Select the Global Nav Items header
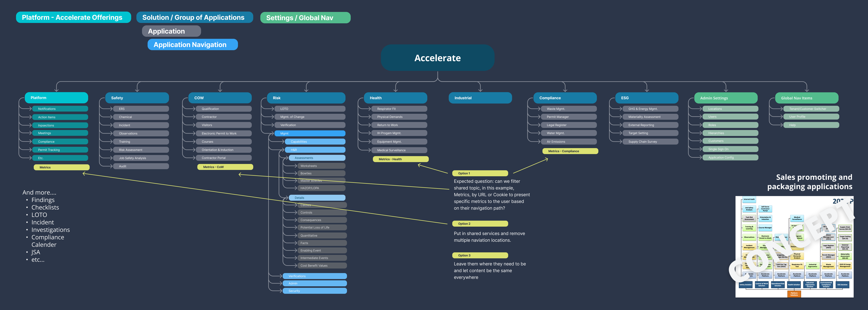This screenshot has width=868, height=310. tap(807, 98)
